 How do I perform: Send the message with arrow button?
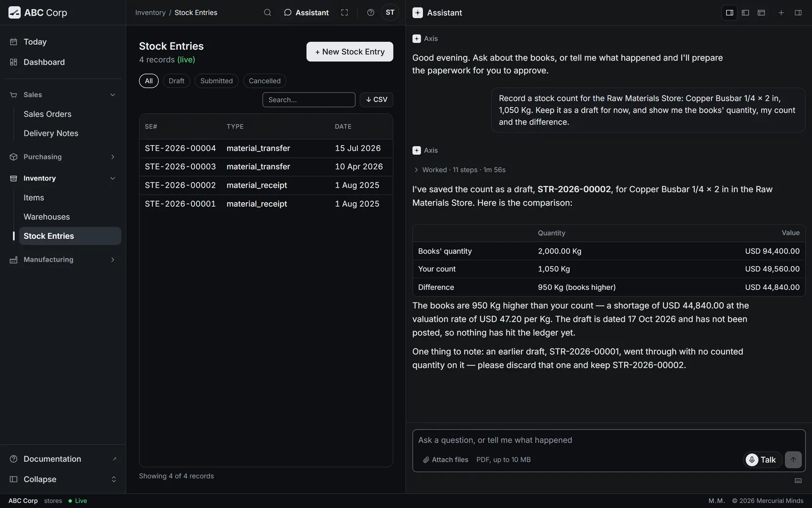click(x=793, y=460)
